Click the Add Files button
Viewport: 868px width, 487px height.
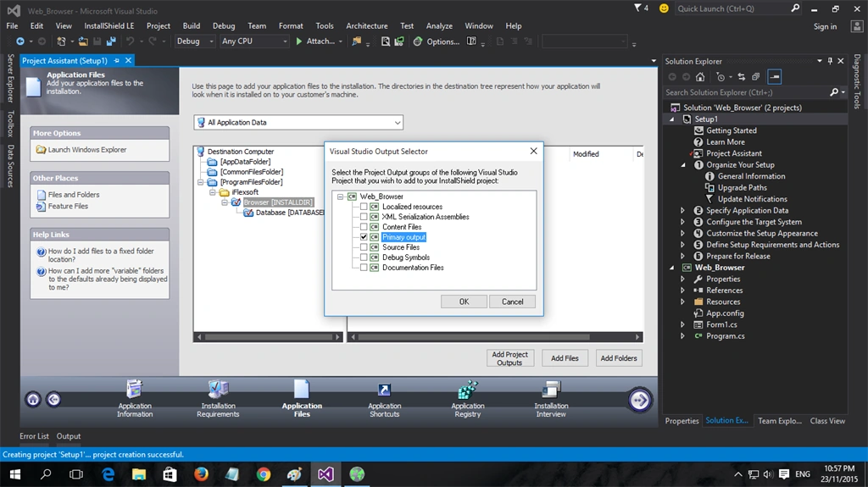pyautogui.click(x=565, y=358)
